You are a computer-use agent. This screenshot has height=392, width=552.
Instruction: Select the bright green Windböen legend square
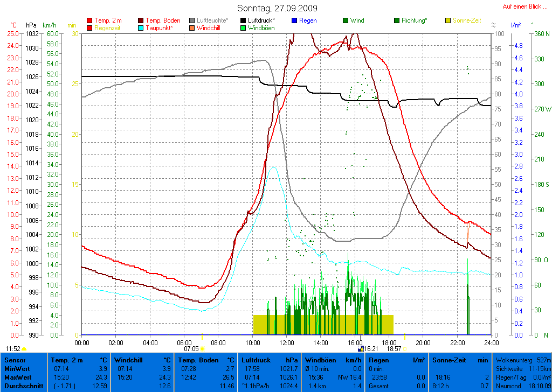pyautogui.click(x=244, y=27)
